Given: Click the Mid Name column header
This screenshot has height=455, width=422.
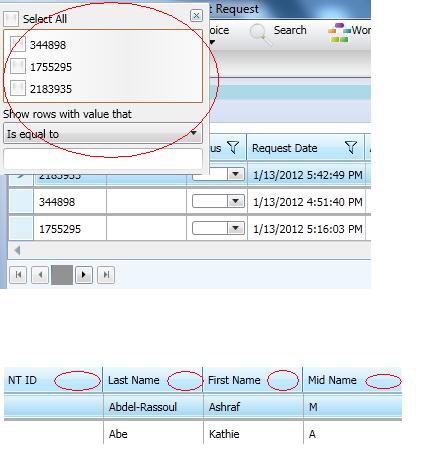Looking at the screenshot, I should 353,380.
